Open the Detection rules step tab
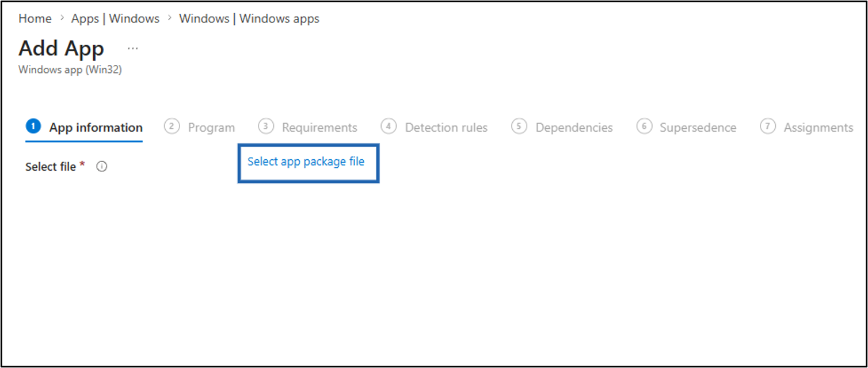The height and width of the screenshot is (368, 868). [435, 127]
